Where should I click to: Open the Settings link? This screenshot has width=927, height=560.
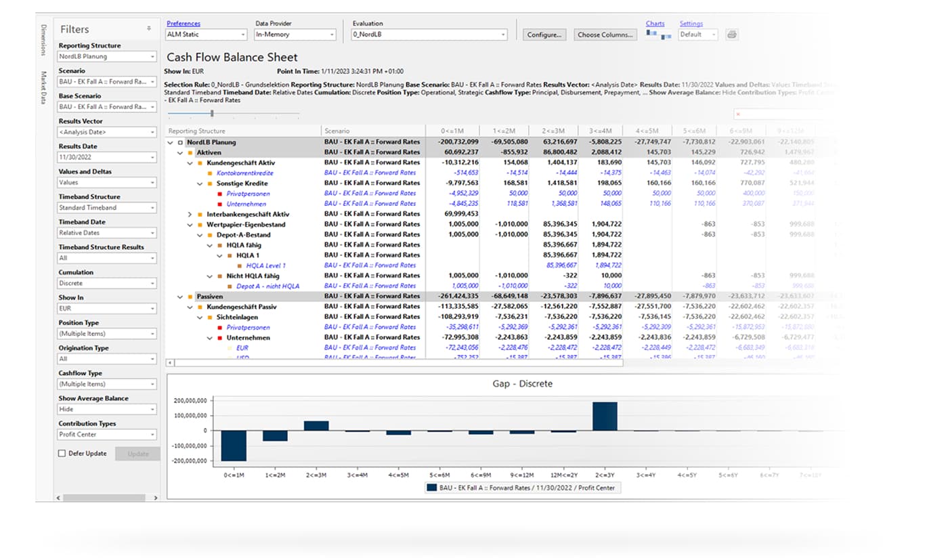click(x=691, y=24)
